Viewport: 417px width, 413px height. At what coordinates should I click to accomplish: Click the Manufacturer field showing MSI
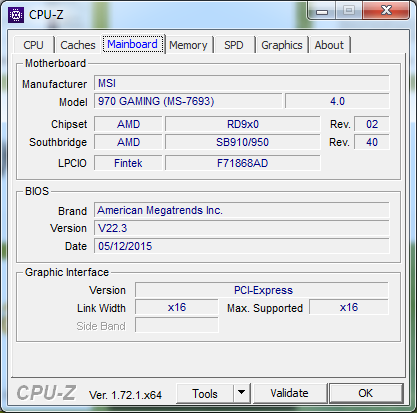242,83
